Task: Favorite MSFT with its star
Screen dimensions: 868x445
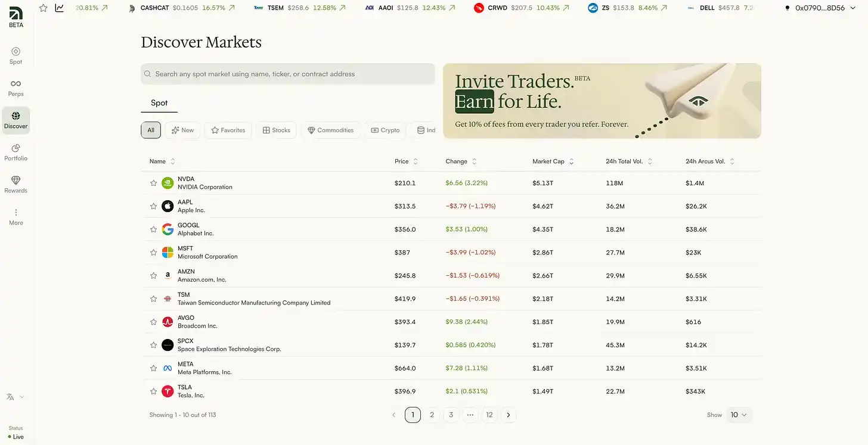Action: click(153, 253)
